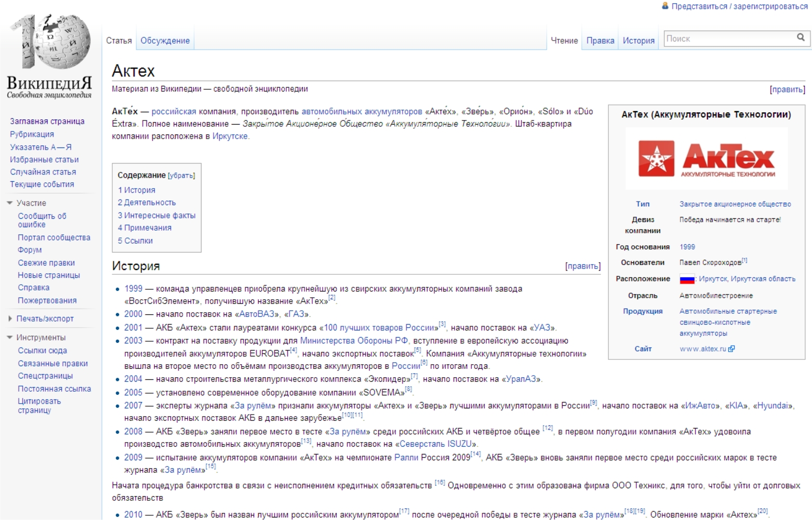The height and width of the screenshot is (520, 812).
Task: Open the AkTex company logo image
Action: point(707,158)
